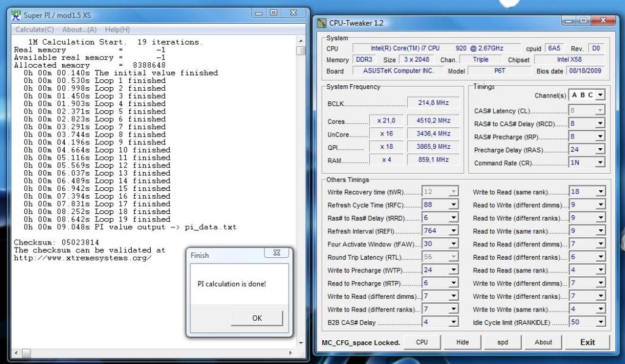This screenshot has height=364, width=625.
Task: Click the Super PI vertical scrollbar up arrow
Action: click(x=301, y=41)
